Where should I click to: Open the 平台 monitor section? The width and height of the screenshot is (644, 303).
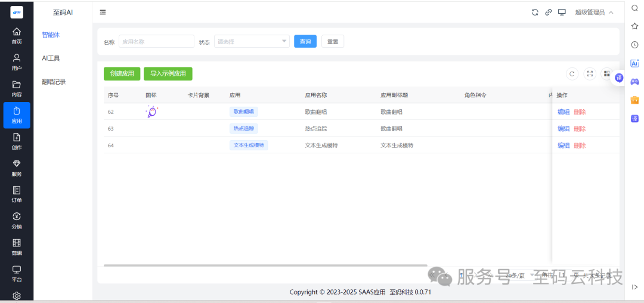[17, 274]
